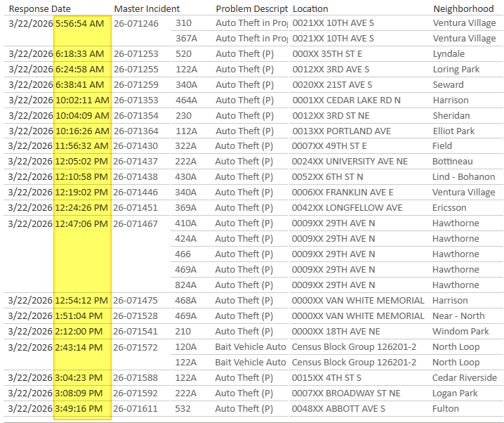Click location 0007XX 49TH ST E
This screenshot has width=504, height=423.
pos(329,145)
